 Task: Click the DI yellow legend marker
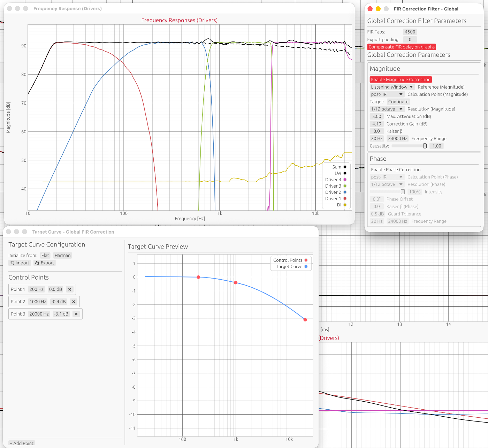(x=345, y=205)
